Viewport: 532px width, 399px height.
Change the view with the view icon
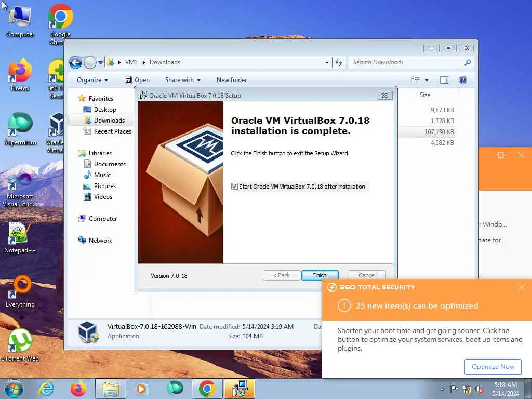pyautogui.click(x=415, y=80)
